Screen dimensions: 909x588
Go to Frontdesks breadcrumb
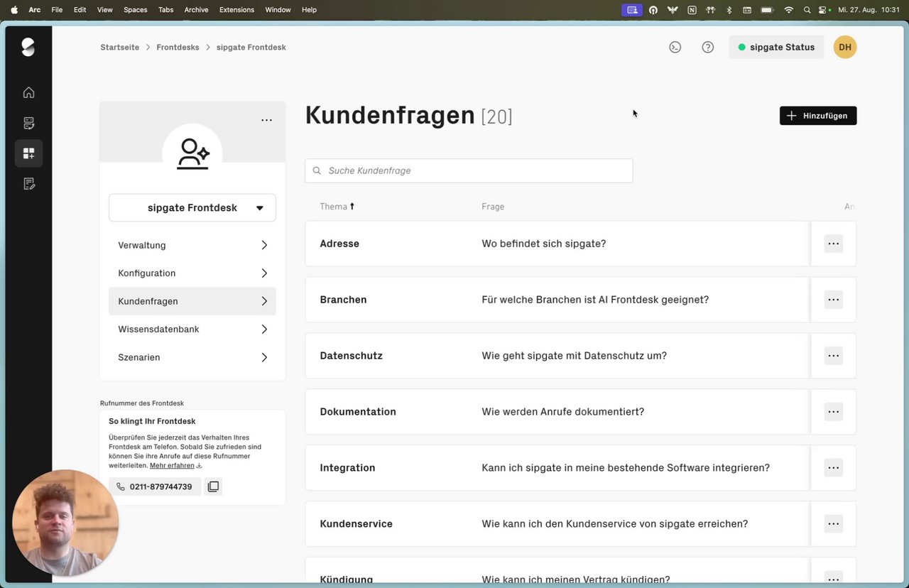(178, 48)
